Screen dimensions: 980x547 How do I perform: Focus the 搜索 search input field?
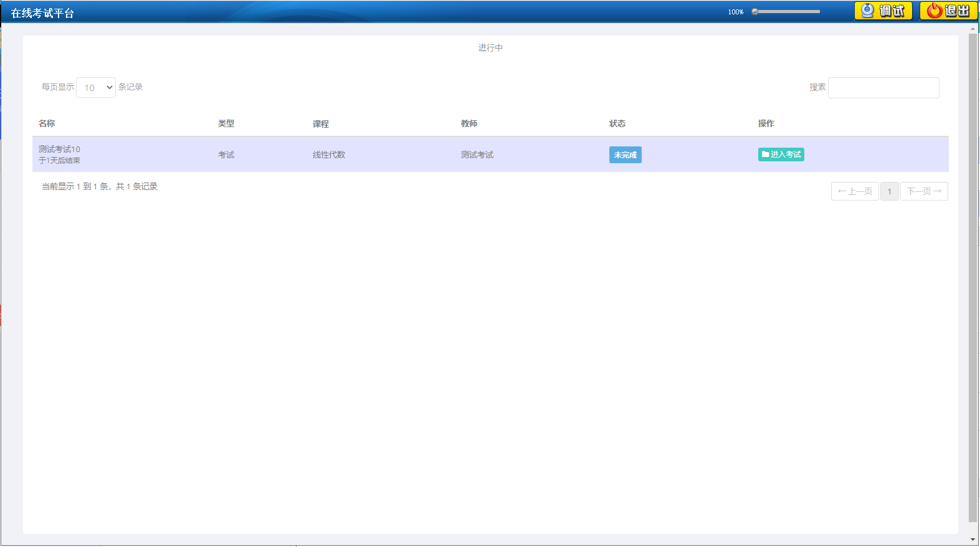883,88
